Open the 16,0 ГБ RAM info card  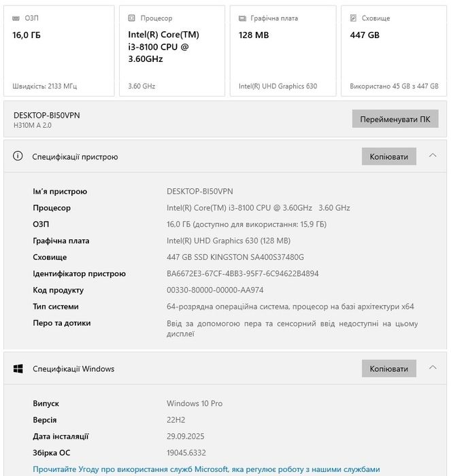pyautogui.click(x=59, y=51)
